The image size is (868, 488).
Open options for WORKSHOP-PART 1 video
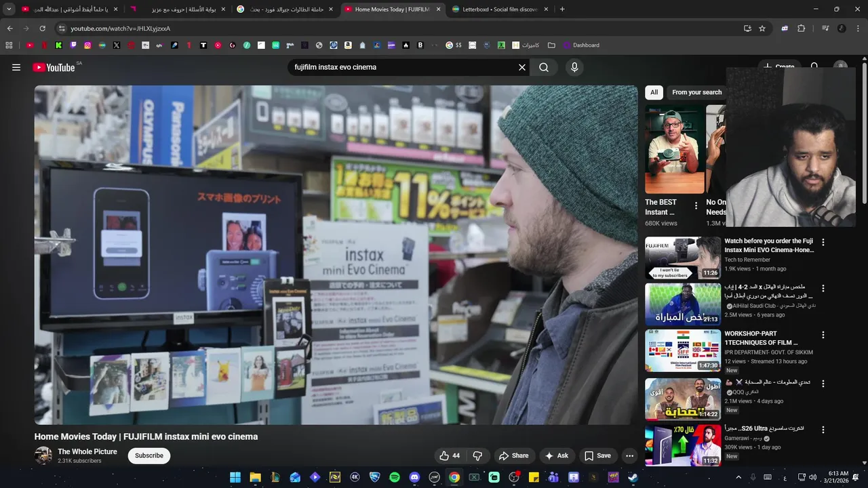point(823,335)
